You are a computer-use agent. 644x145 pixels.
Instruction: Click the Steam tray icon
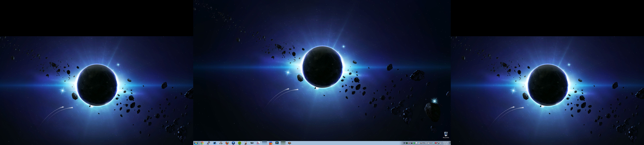[438, 143]
